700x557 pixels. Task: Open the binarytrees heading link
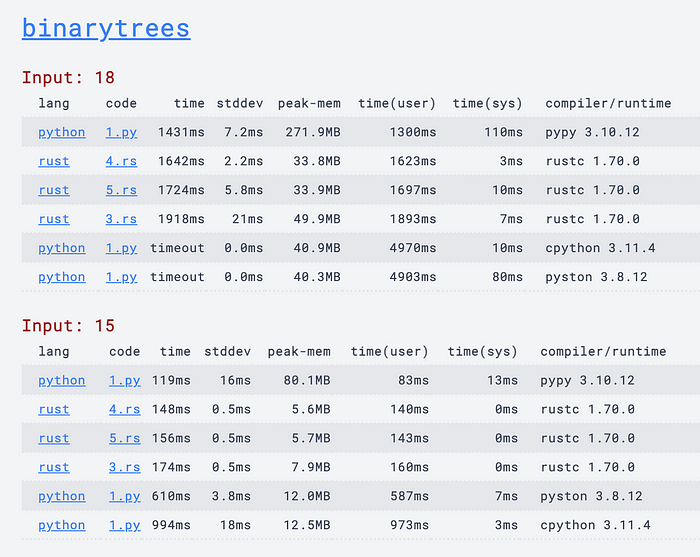click(106, 29)
